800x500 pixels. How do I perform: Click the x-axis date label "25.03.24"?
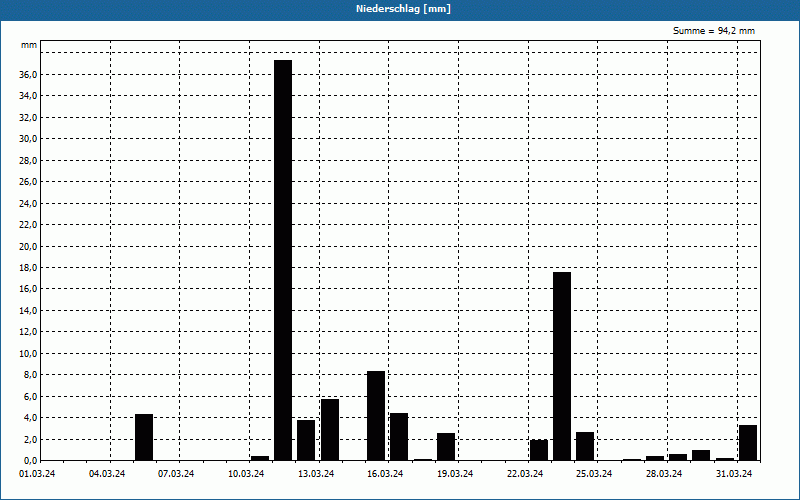tap(594, 474)
